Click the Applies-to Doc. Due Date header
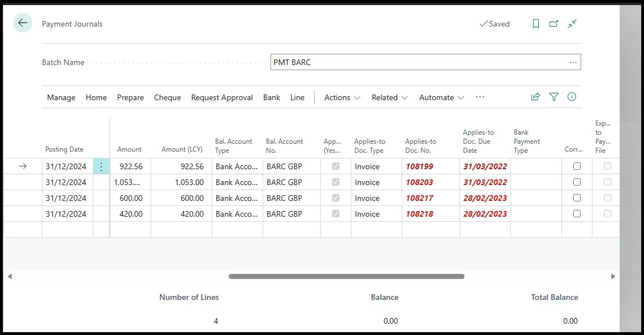Viewport: 644px width, 335px height. pos(478,141)
